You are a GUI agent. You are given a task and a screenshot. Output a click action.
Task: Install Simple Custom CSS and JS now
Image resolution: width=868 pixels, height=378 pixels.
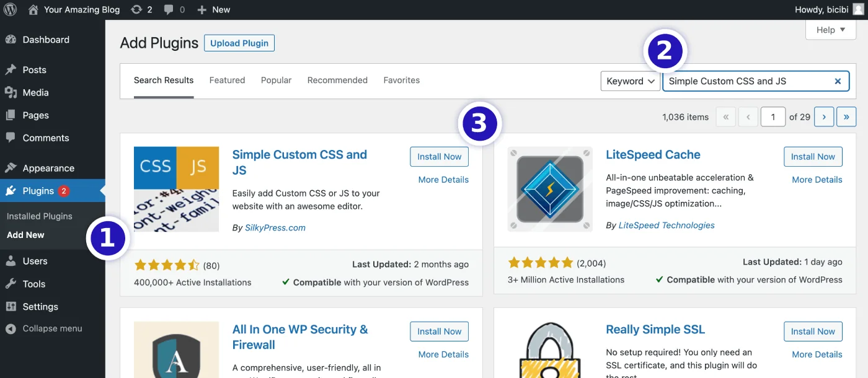point(439,157)
